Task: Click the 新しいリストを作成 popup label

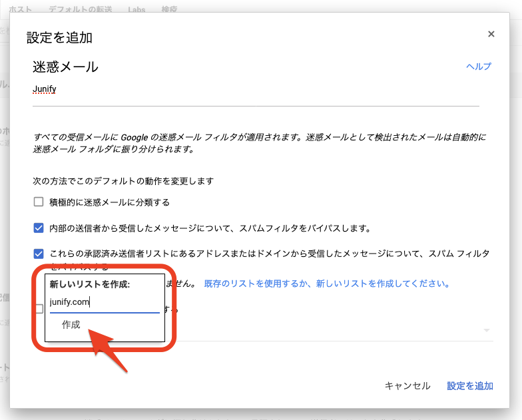Action: click(x=89, y=284)
